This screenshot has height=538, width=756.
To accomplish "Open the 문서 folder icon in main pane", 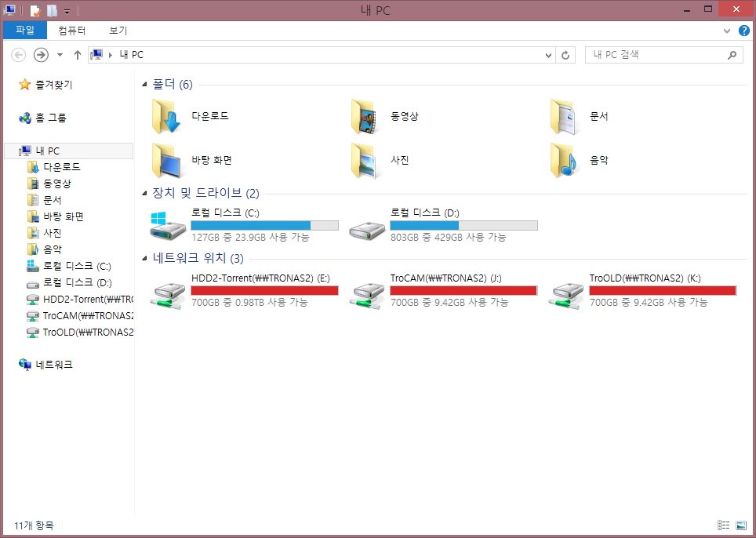I will (563, 116).
